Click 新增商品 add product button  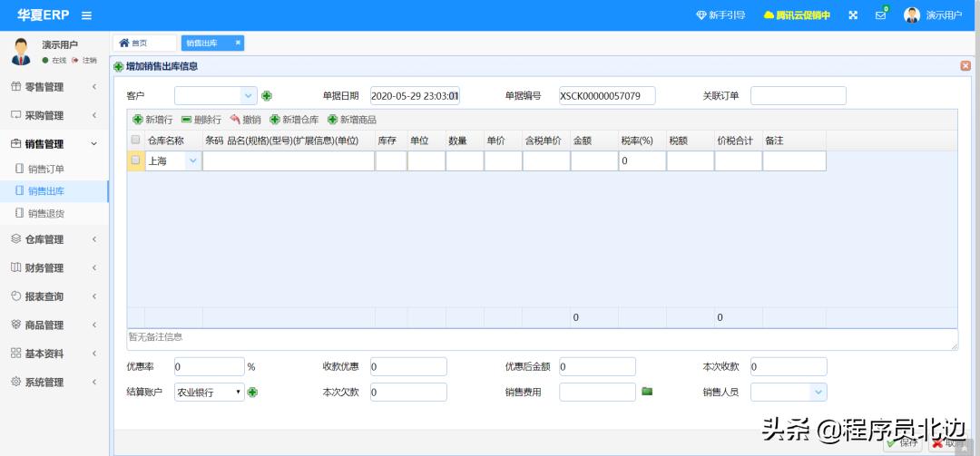352,120
